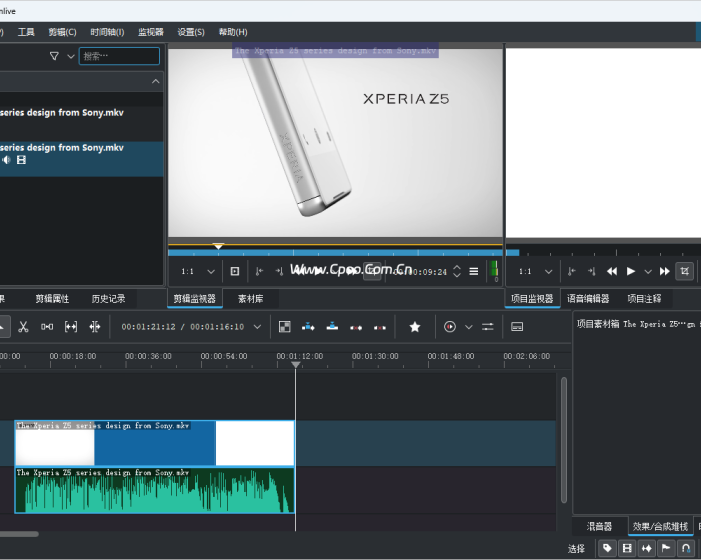Image resolution: width=701 pixels, height=560 pixels.
Task: Open the 剪辑(C) menu
Action: point(63,32)
